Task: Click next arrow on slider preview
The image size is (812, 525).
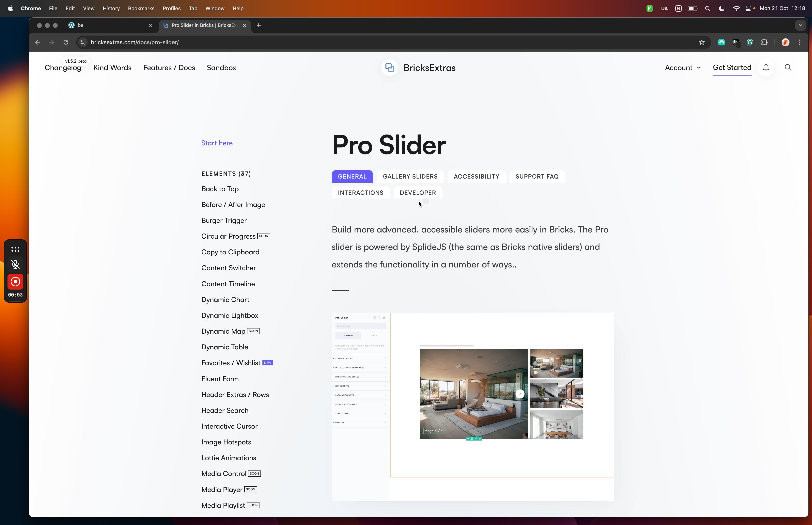Action: tap(520, 394)
